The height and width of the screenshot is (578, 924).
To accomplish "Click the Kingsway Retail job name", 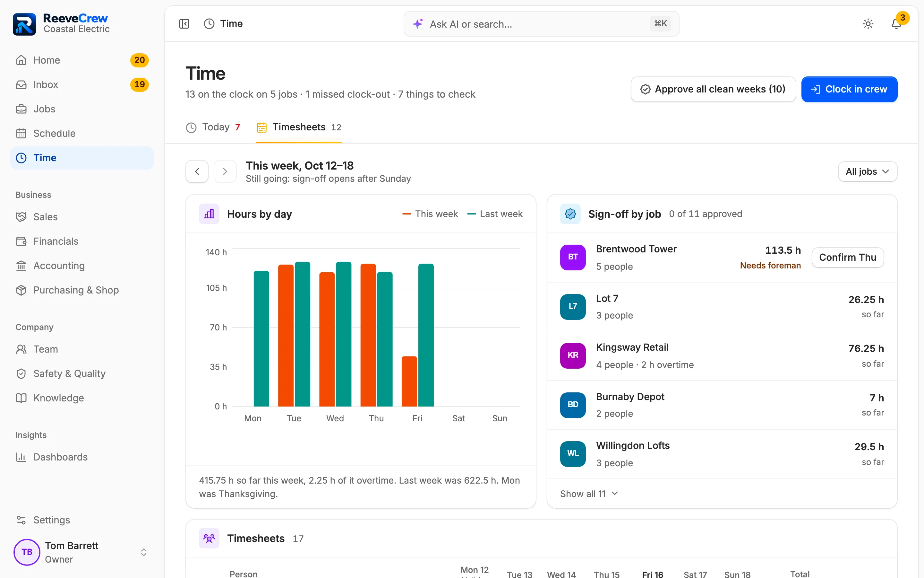I will tap(632, 347).
